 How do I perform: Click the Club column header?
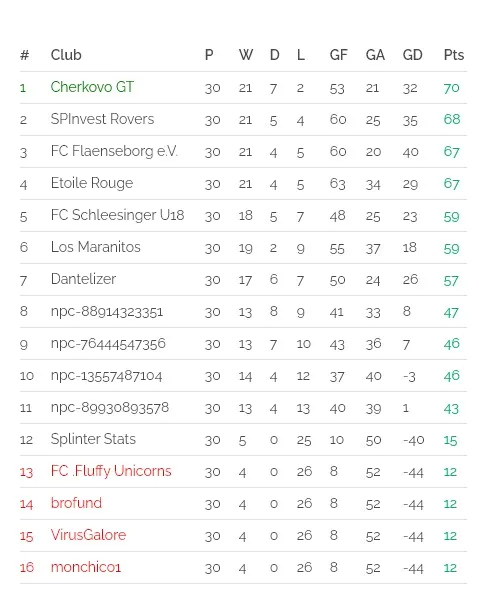click(66, 55)
